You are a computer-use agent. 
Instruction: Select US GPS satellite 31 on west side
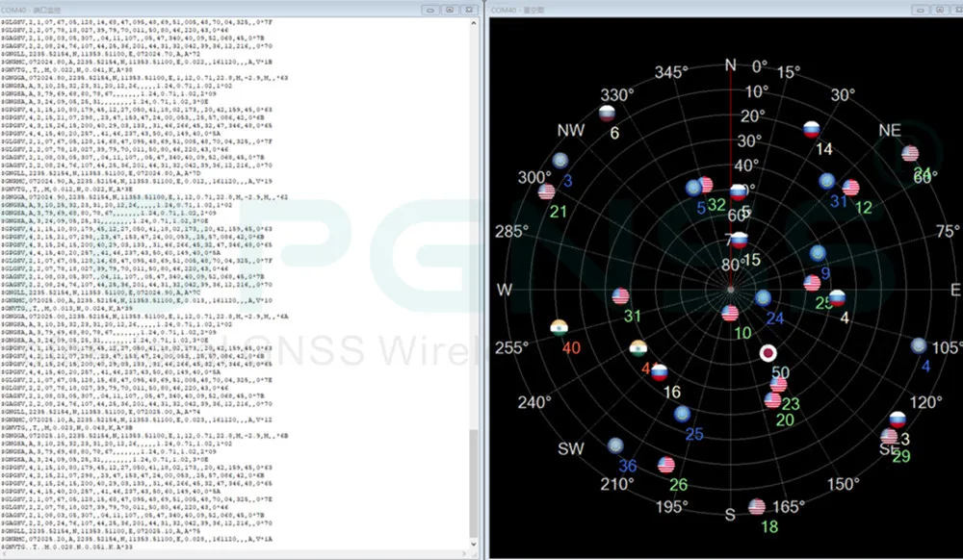tap(621, 296)
